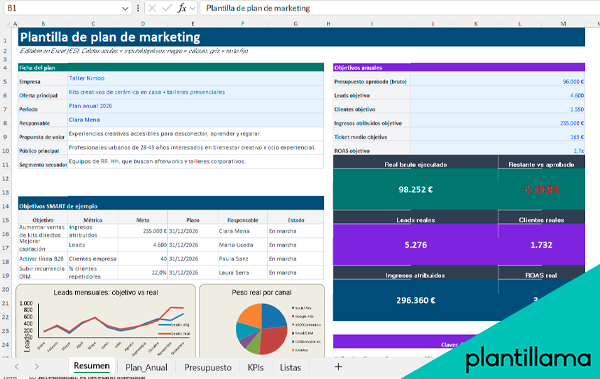
Task: Cancel formula bar entry with X icon
Action: tap(152, 8)
